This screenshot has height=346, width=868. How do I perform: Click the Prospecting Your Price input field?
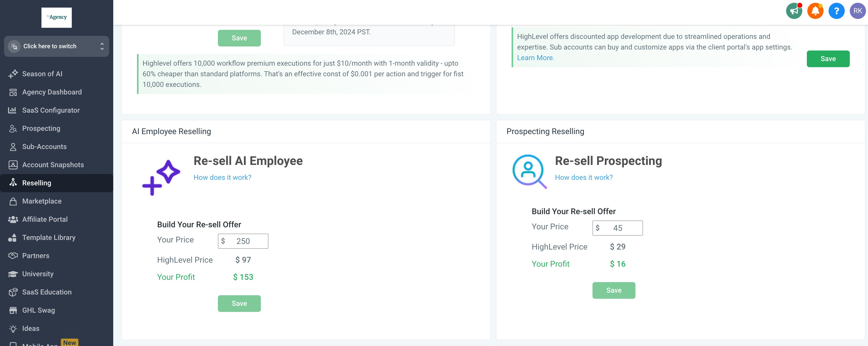(618, 228)
